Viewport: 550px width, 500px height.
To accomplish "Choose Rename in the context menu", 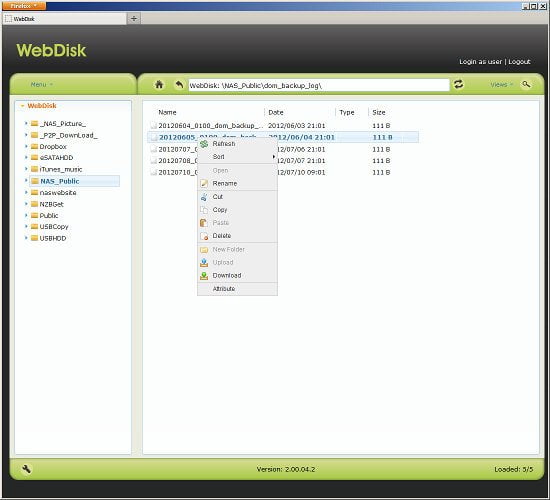I will 237,184.
